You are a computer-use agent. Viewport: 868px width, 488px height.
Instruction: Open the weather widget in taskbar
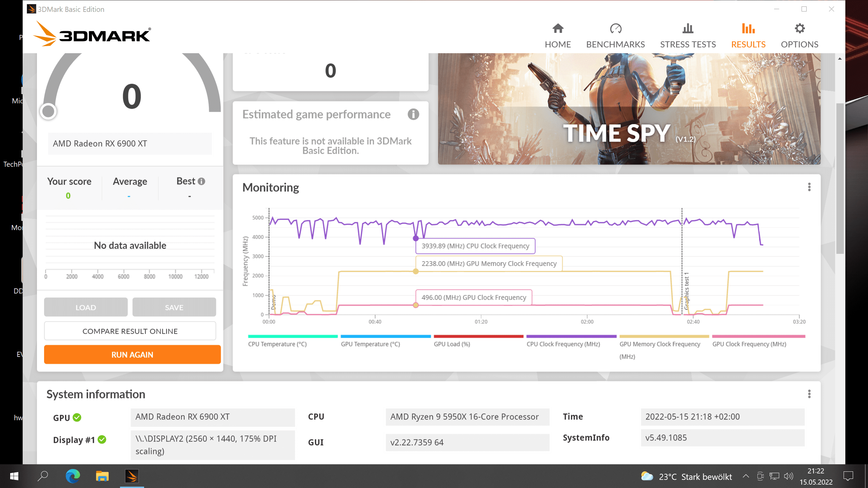[x=687, y=477]
